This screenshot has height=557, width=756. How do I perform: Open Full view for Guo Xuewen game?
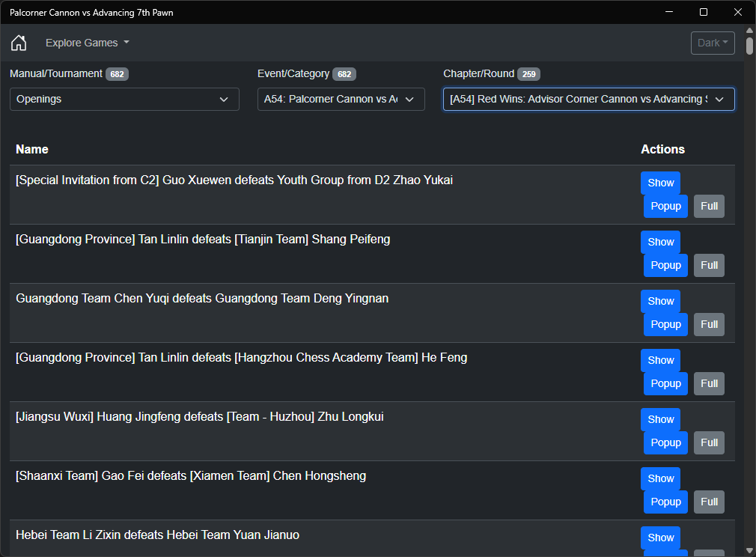click(709, 206)
